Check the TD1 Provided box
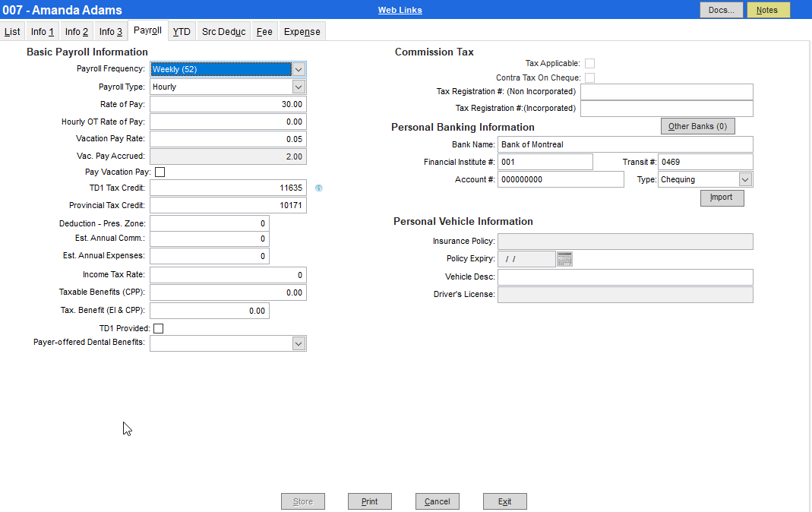The height and width of the screenshot is (512, 812). point(158,328)
